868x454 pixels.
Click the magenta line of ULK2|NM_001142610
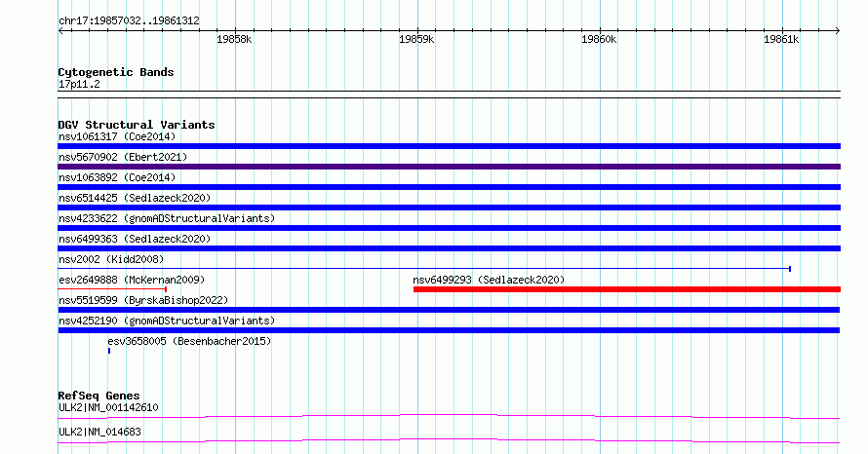coord(449,416)
